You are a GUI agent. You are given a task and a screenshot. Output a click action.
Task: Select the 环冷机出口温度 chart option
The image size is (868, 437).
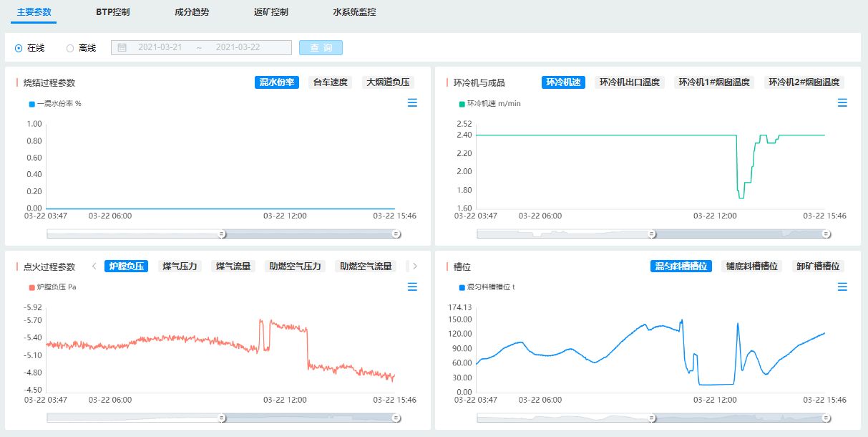(x=630, y=82)
